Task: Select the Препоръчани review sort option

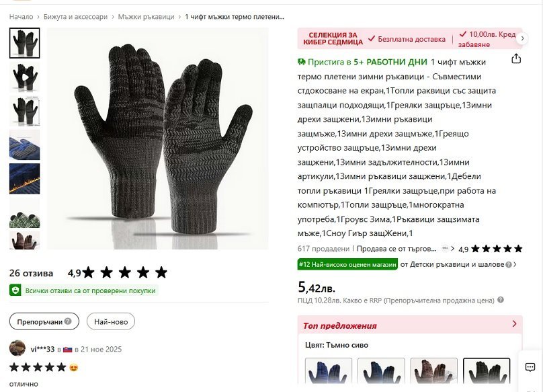Action: 44,321
